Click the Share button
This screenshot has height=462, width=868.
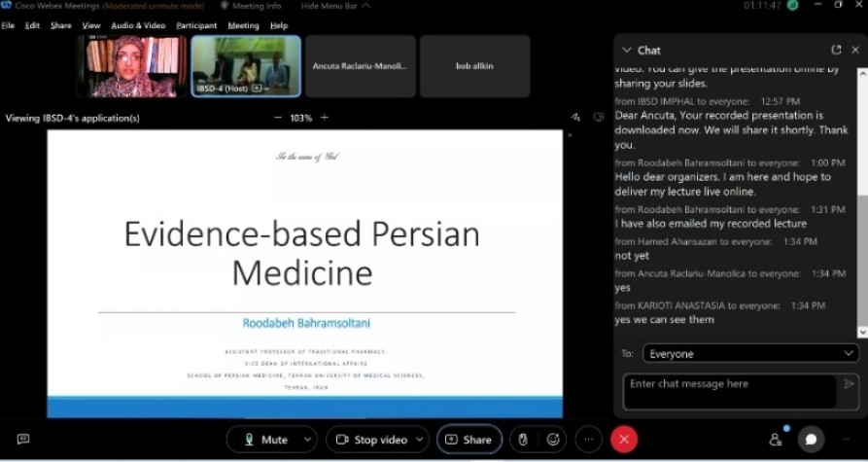point(469,440)
